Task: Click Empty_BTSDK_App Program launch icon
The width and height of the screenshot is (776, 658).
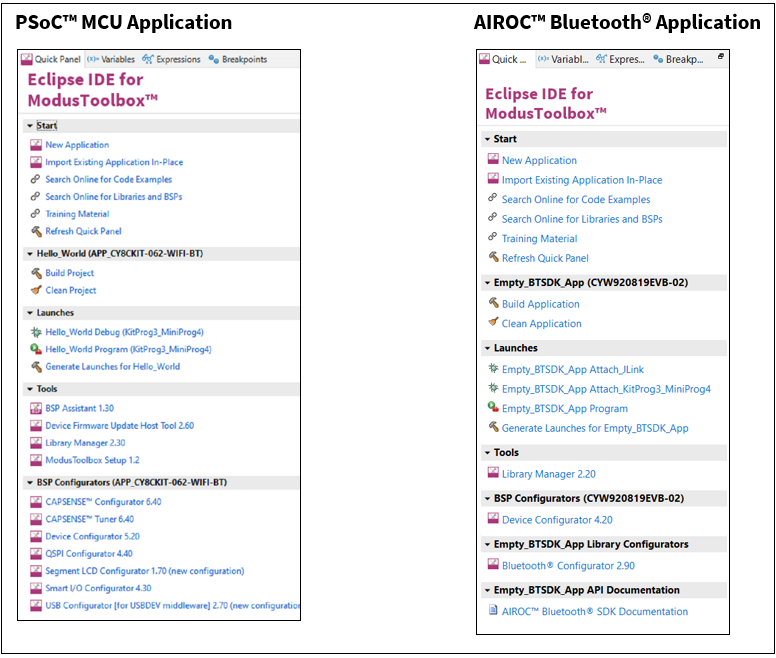Action: [x=493, y=408]
